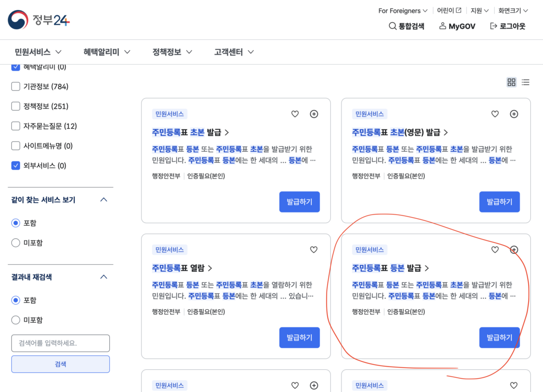The width and height of the screenshot is (543, 392).
Task: Click plus icon on 주민등록표 초본(영문) 발급 card
Action: (514, 114)
